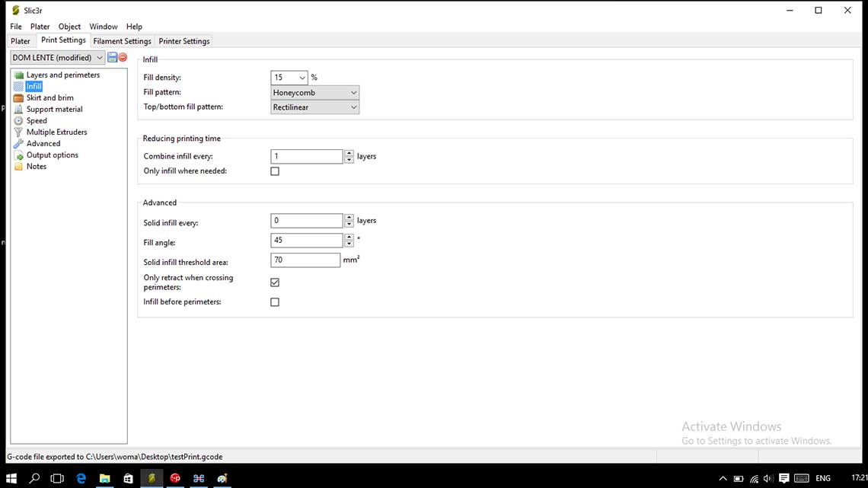This screenshot has height=488, width=868.
Task: Open the DOM LENTE preset dropdown
Action: [x=58, y=58]
